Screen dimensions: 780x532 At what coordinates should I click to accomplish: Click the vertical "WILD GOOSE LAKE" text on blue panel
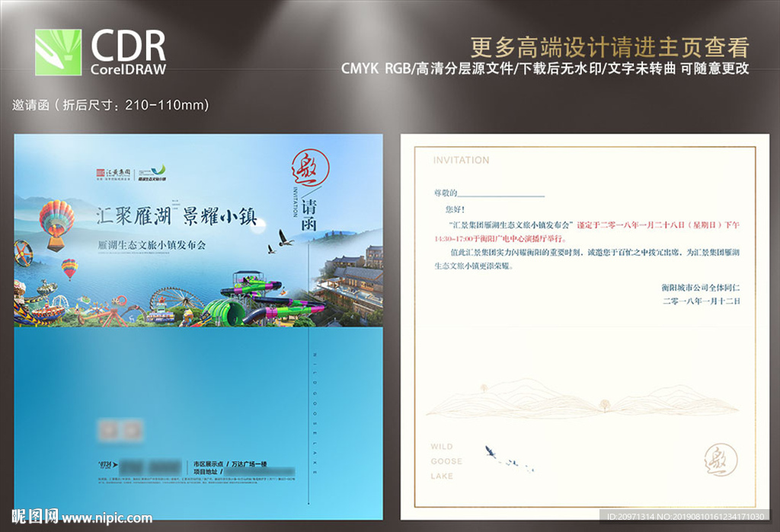click(315, 413)
